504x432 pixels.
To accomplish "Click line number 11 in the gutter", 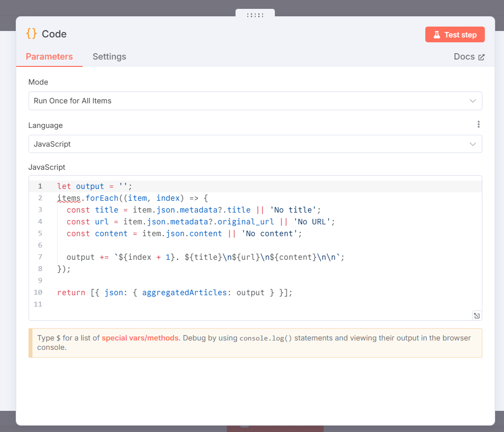I will (x=38, y=304).
